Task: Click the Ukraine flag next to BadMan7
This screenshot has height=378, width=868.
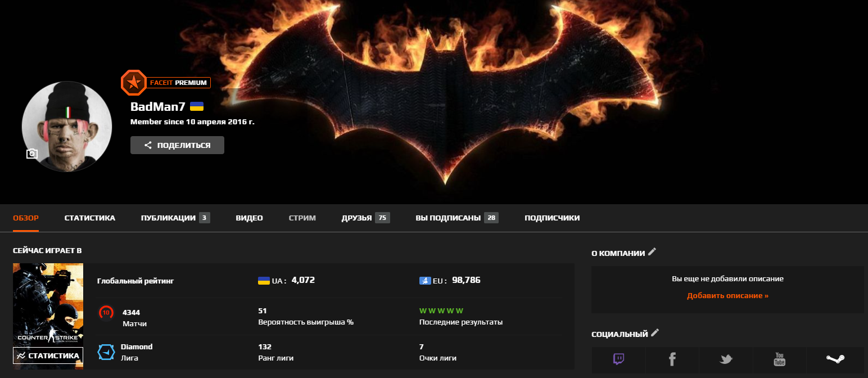Action: 197,106
